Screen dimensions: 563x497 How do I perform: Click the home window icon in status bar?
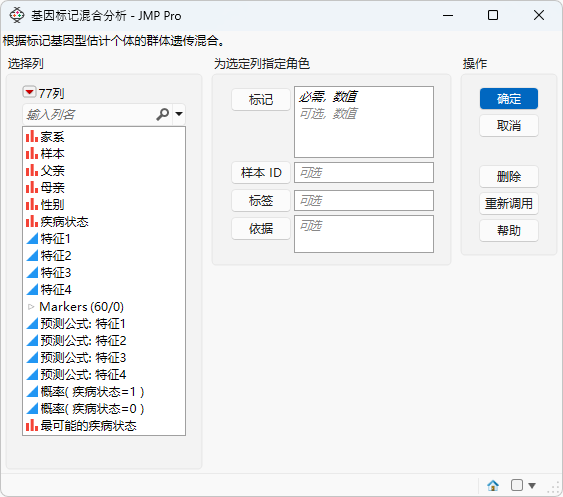(493, 486)
